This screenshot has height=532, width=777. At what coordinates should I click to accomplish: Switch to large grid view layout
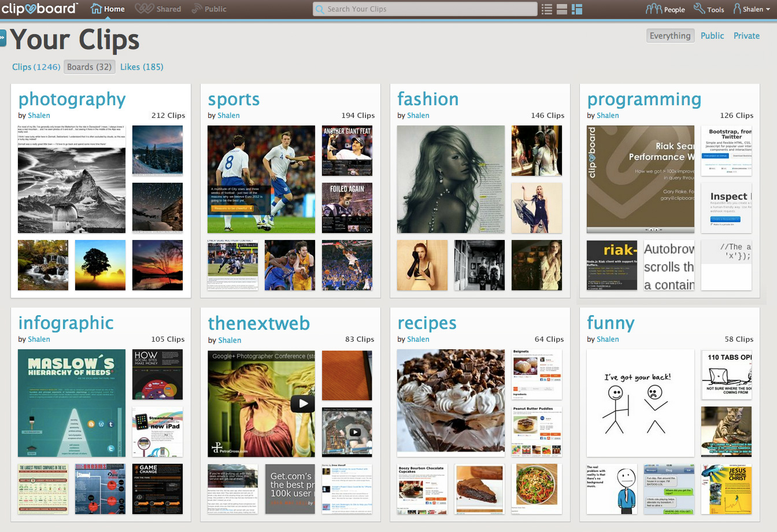(x=561, y=9)
